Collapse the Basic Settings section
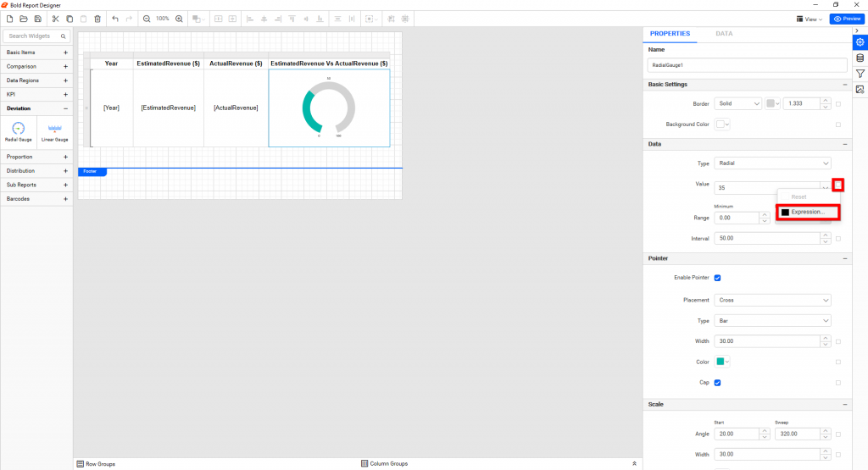The image size is (868, 470). [845, 85]
